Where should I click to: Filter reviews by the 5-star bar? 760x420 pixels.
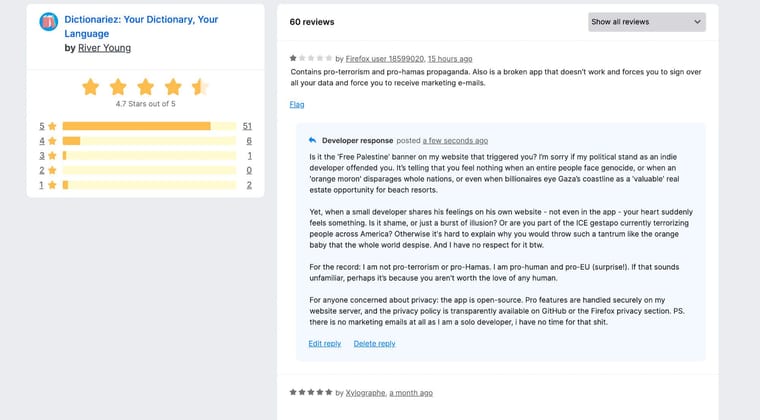[149, 127]
